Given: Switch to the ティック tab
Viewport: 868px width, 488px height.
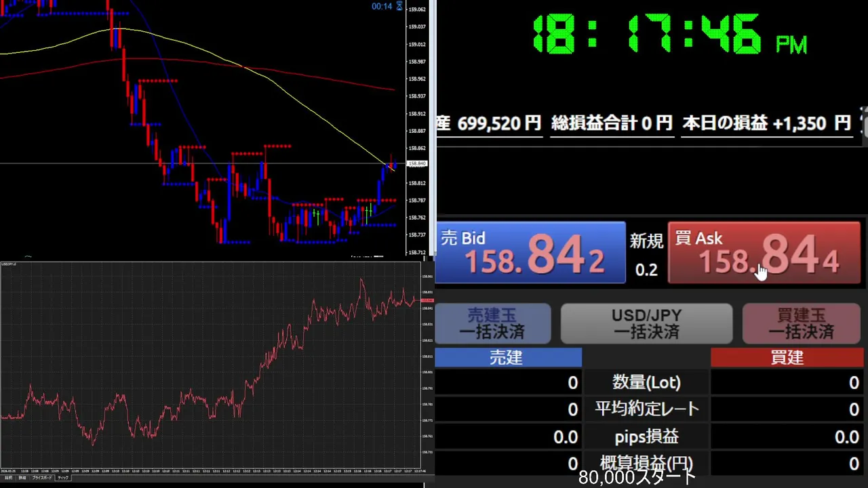Looking at the screenshot, I should click(63, 478).
